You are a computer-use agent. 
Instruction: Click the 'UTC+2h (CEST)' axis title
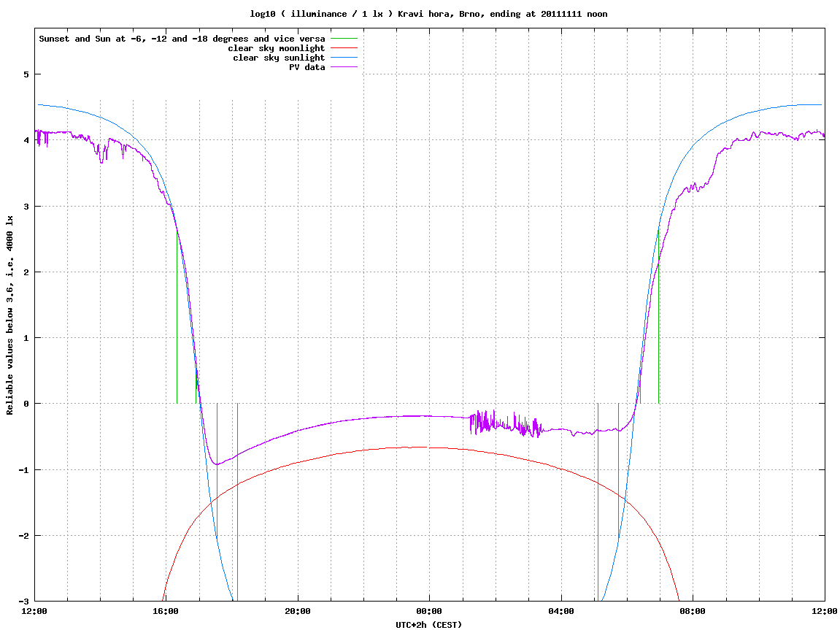pyautogui.click(x=428, y=624)
